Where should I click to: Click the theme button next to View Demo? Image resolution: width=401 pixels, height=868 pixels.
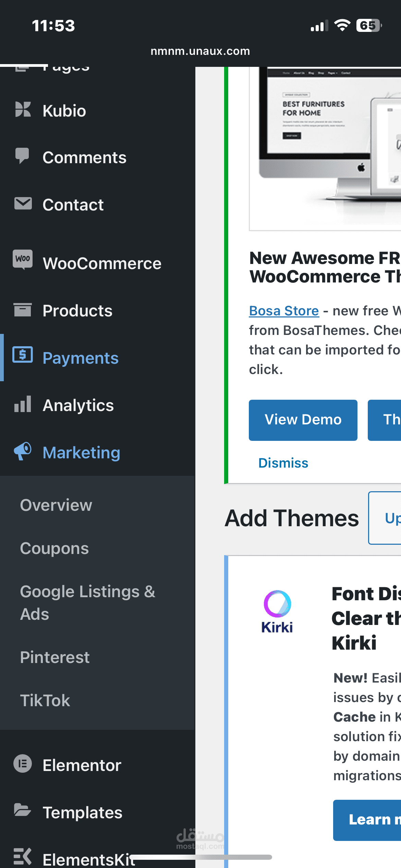tap(385, 420)
